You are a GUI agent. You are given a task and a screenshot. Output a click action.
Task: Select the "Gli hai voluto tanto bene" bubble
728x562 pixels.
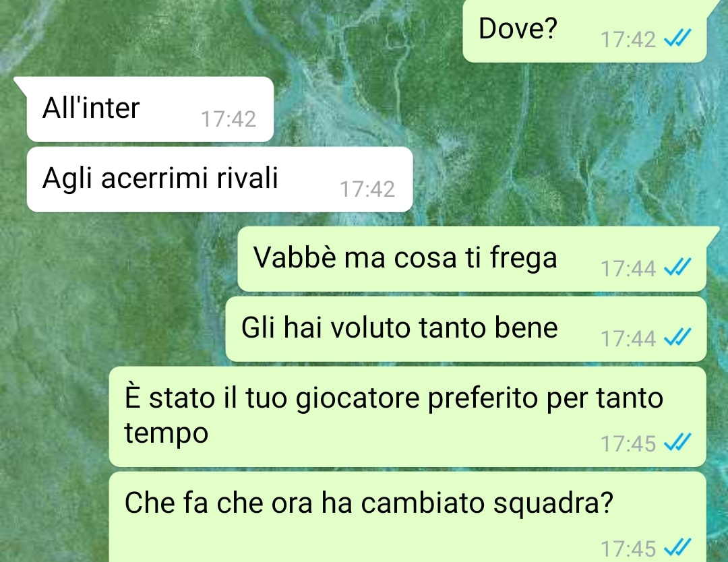coord(466,329)
